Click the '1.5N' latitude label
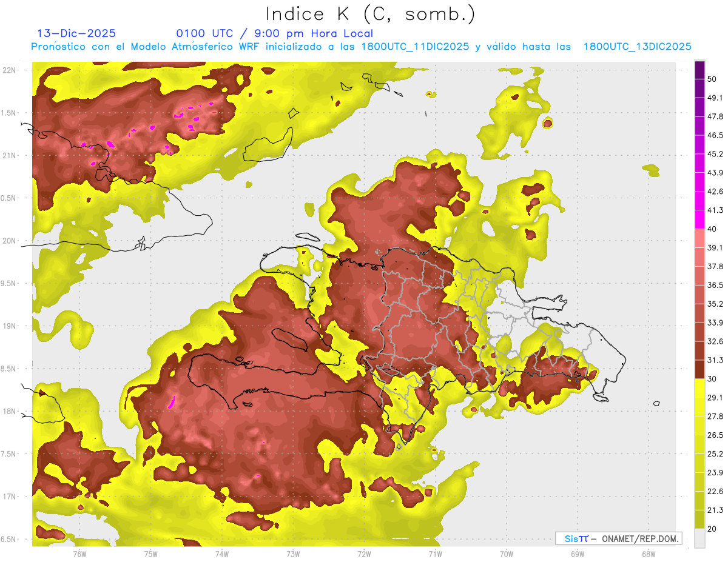728x562 pixels. pyautogui.click(x=8, y=113)
